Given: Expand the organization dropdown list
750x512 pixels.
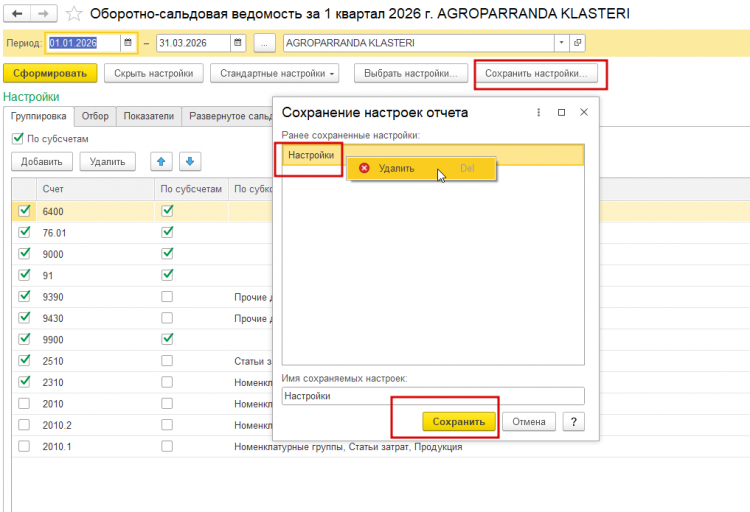Looking at the screenshot, I should coord(562,43).
